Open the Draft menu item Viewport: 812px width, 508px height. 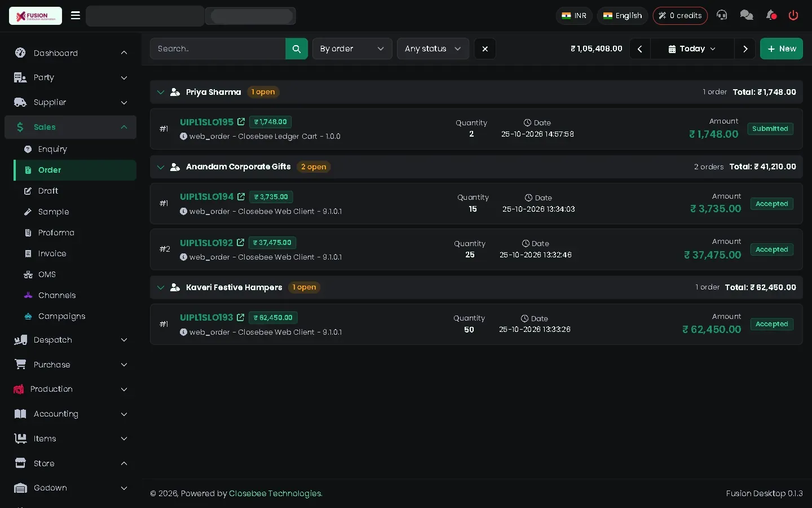click(x=75, y=191)
